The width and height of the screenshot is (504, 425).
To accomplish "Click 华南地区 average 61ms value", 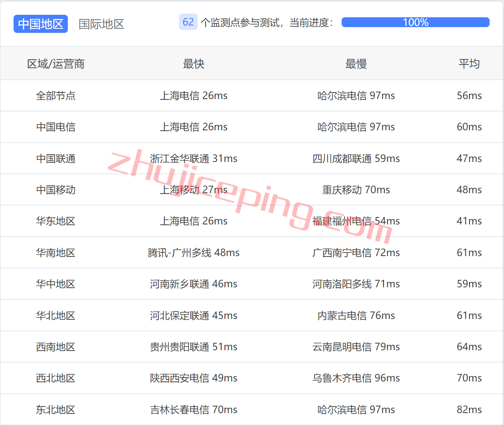I will coord(469,252).
